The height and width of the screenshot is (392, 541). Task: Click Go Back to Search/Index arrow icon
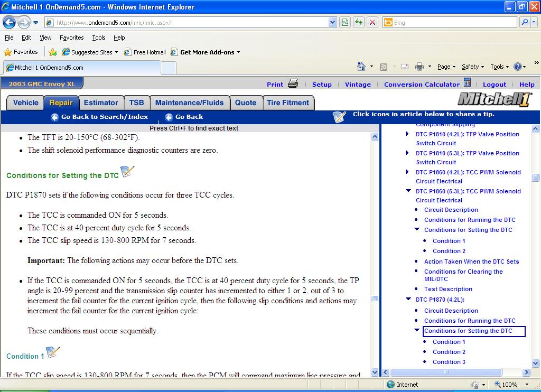coord(54,117)
